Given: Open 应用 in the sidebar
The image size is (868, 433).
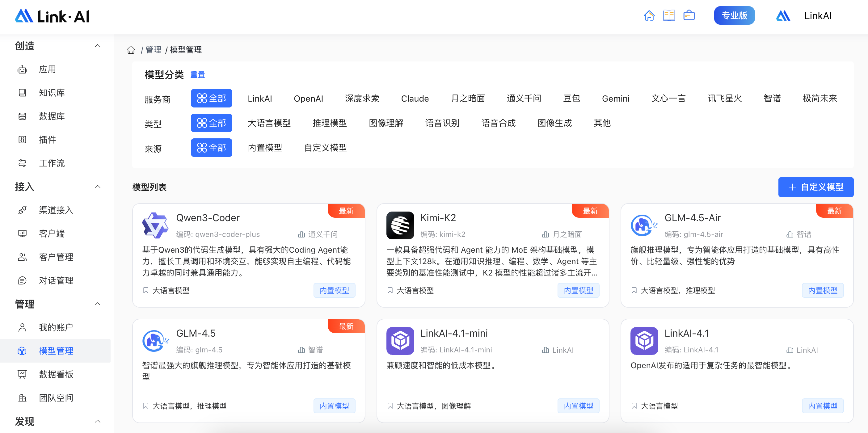Looking at the screenshot, I should [55, 69].
